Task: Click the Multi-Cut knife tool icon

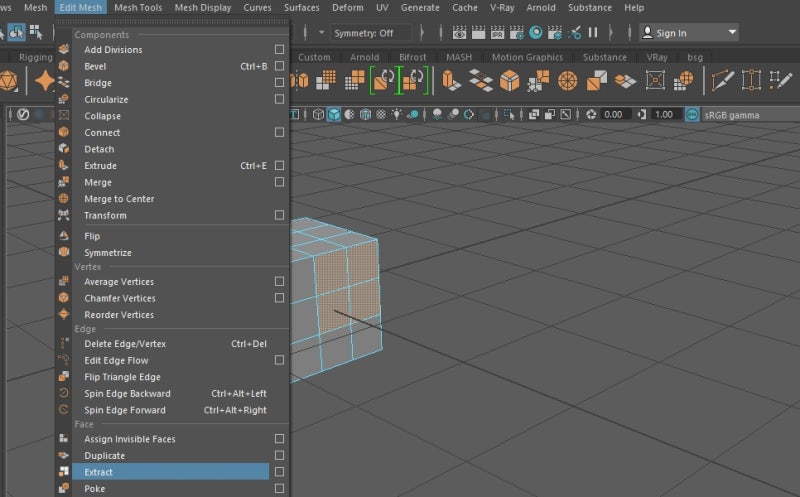Action: [722, 81]
